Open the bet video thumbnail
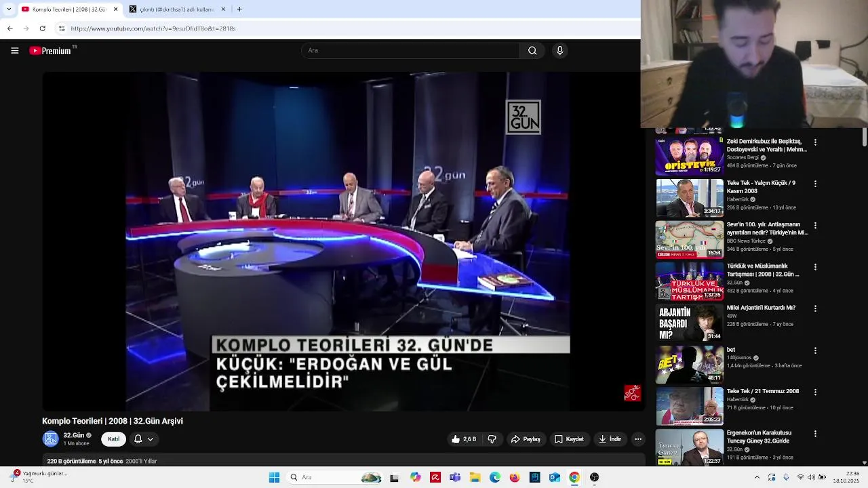 click(689, 364)
